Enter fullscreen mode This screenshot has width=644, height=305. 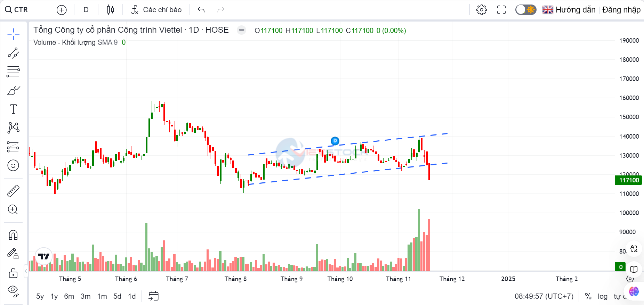tap(501, 10)
